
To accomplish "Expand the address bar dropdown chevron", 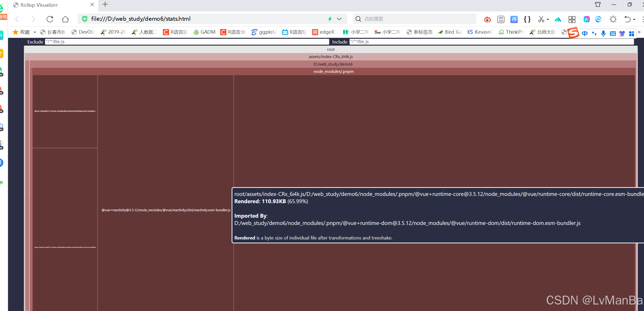I will pyautogui.click(x=339, y=19).
